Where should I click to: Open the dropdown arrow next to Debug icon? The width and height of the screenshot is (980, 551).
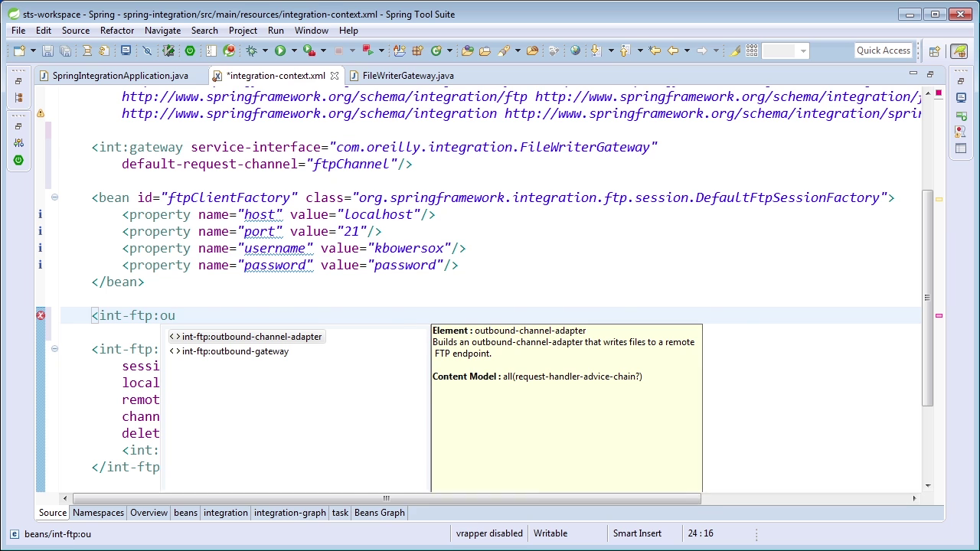click(x=265, y=51)
